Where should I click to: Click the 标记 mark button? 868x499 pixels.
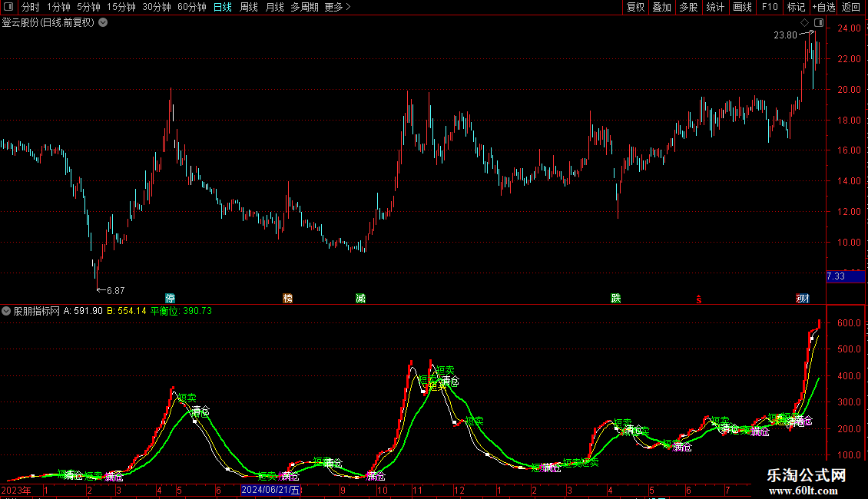point(796,7)
